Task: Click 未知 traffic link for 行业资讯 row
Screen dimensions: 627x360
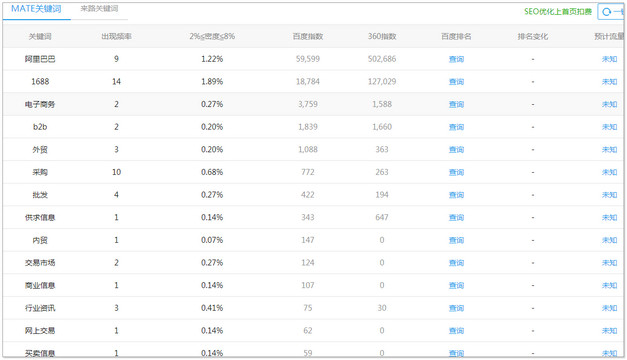Action: click(x=609, y=308)
